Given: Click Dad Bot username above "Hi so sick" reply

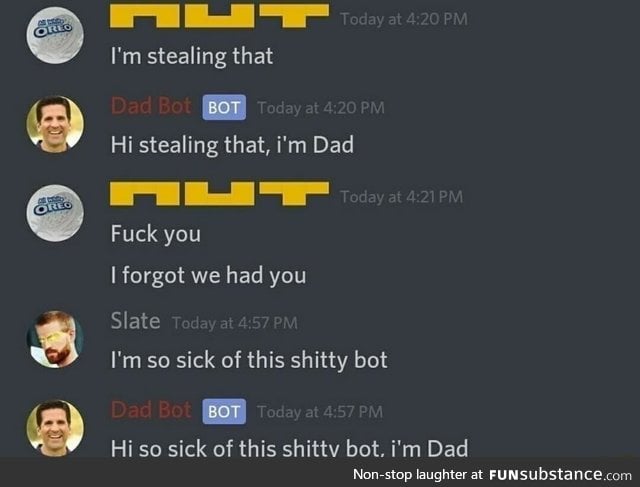Looking at the screenshot, I should (151, 410).
